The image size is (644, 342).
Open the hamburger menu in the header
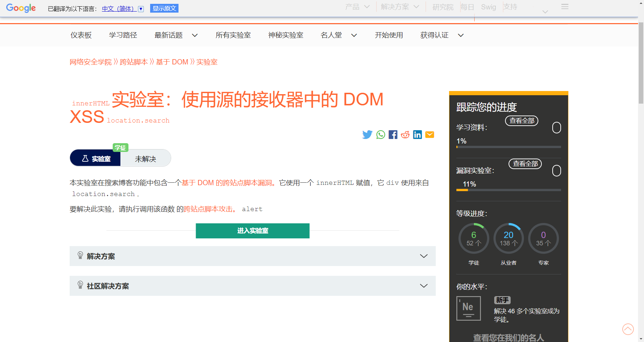tap(564, 6)
